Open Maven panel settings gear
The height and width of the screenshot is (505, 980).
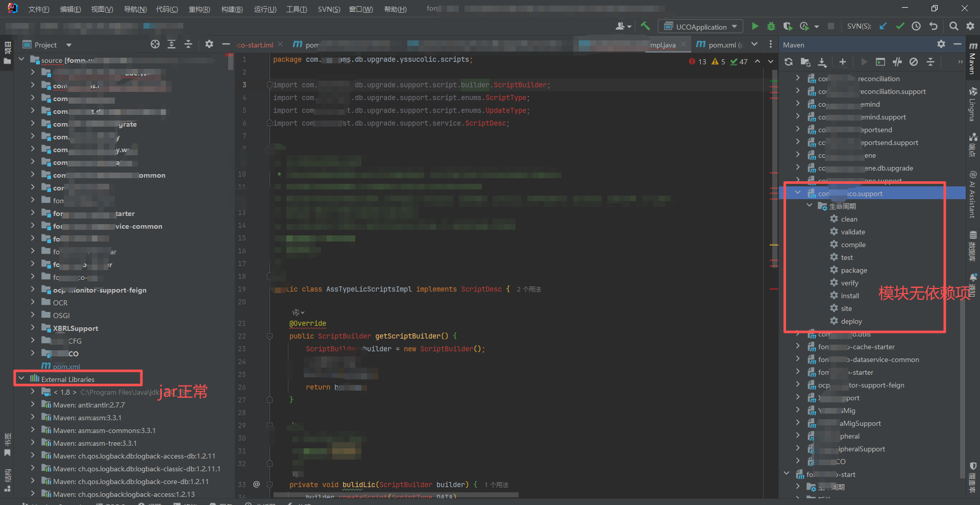point(941,44)
